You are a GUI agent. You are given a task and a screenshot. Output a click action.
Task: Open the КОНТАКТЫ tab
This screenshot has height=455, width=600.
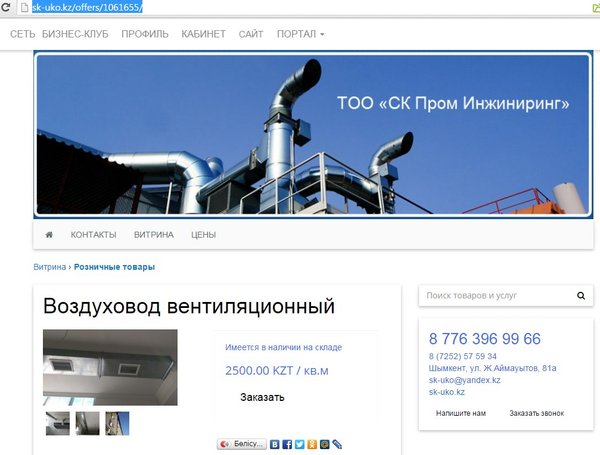click(93, 235)
